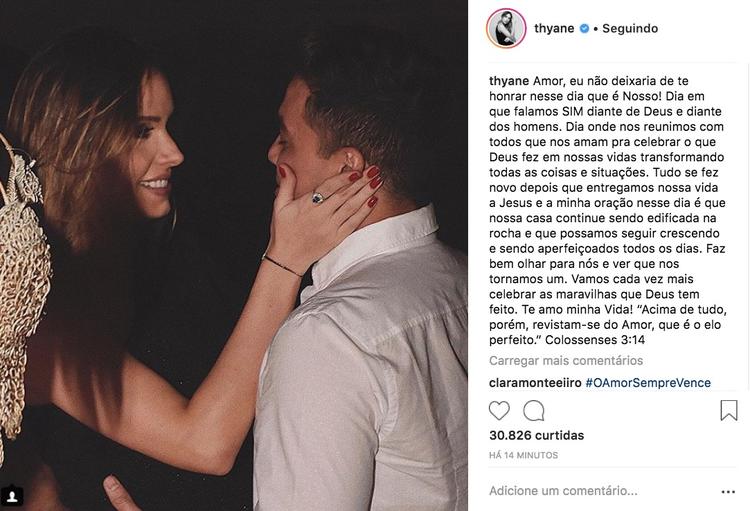
Task: Save post with the bookmark icon
Action: tap(729, 411)
